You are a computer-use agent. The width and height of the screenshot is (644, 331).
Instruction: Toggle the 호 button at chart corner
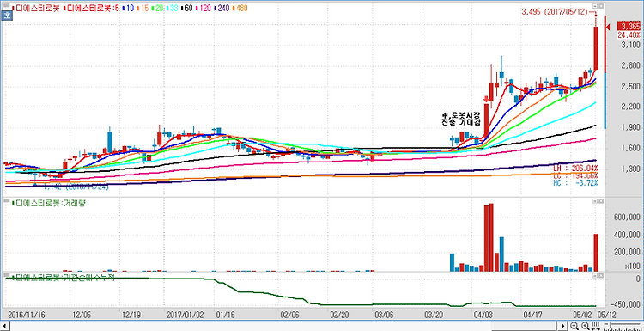point(6,16)
